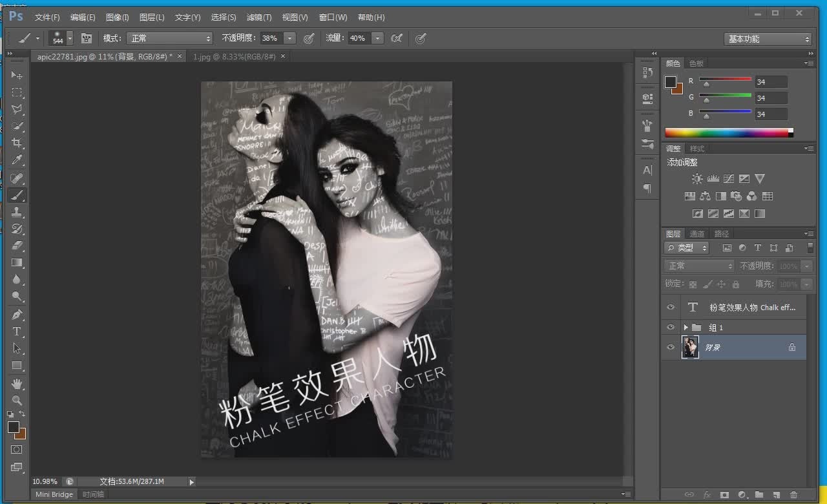Create a new group folder icon
The height and width of the screenshot is (504, 827).
tap(759, 495)
